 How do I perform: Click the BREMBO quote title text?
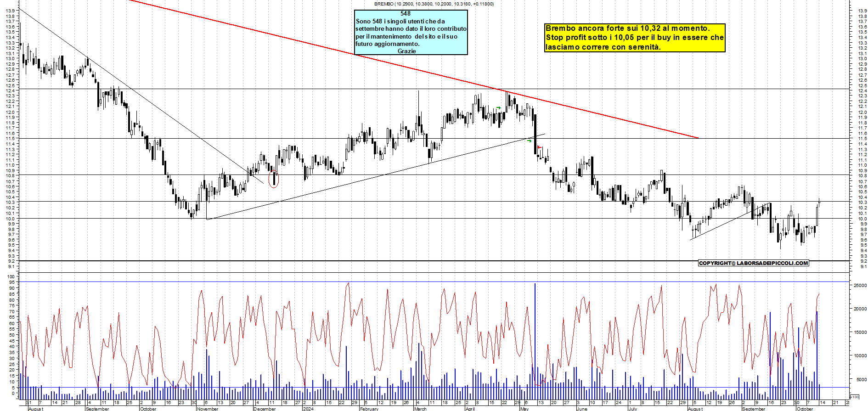tap(434, 4)
